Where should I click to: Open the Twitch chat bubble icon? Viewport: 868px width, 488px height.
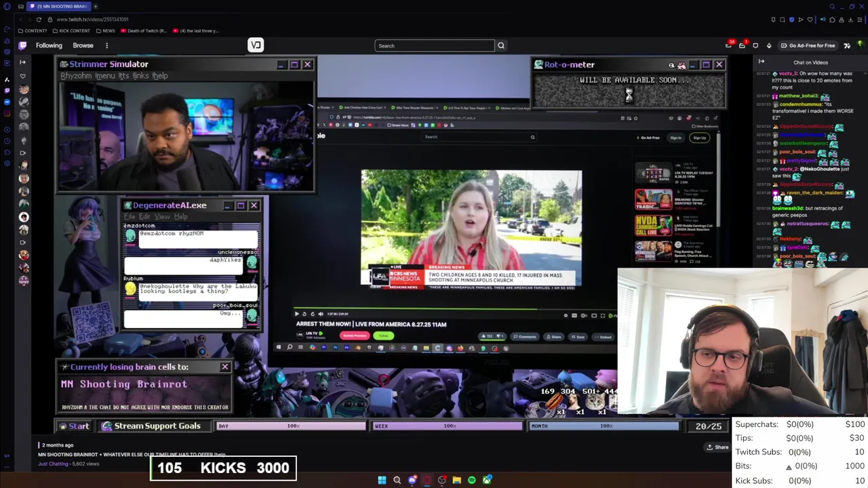(755, 45)
